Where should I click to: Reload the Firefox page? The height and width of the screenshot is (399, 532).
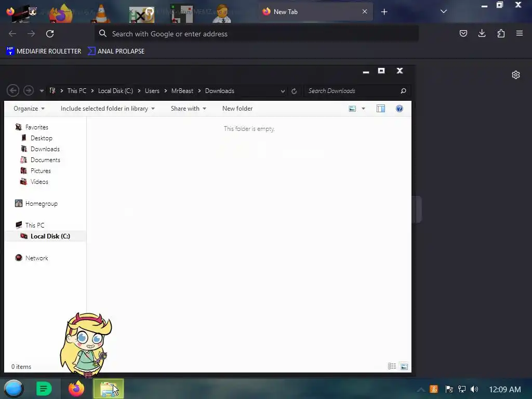coord(50,34)
